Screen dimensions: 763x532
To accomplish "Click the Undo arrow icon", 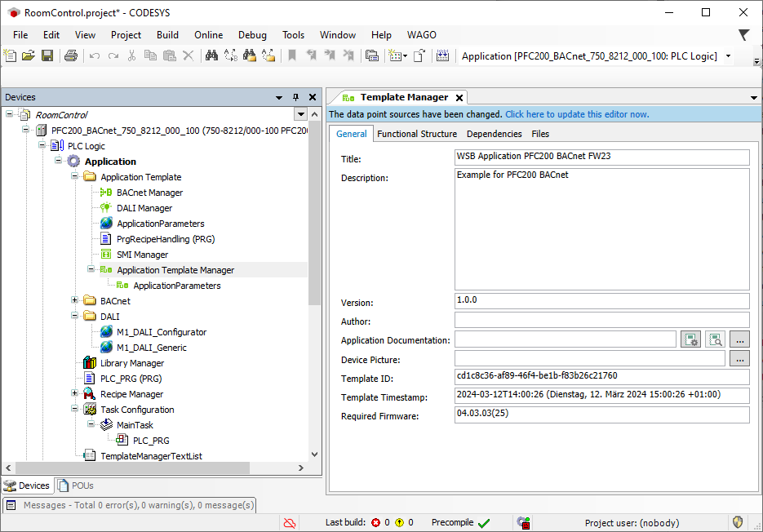I will pos(95,56).
